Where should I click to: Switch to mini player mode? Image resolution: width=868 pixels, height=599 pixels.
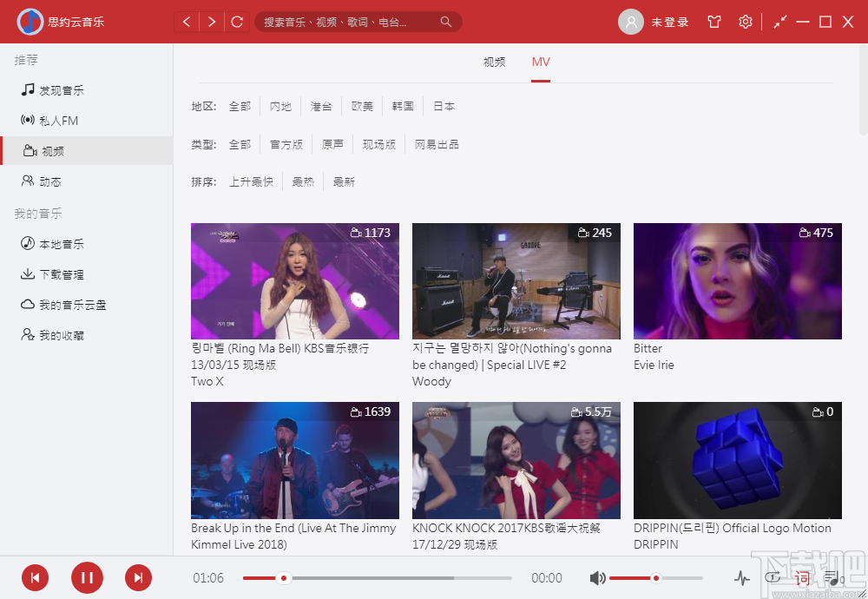click(779, 21)
